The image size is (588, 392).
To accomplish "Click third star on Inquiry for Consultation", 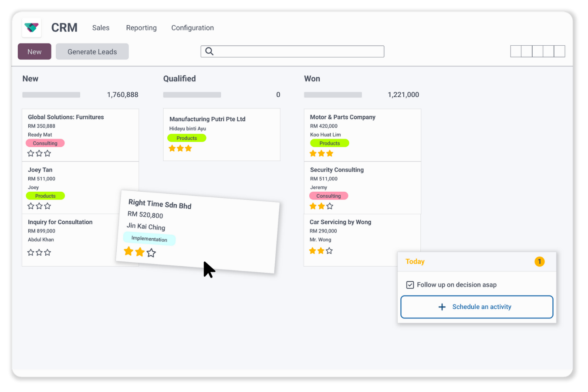I will pos(47,253).
